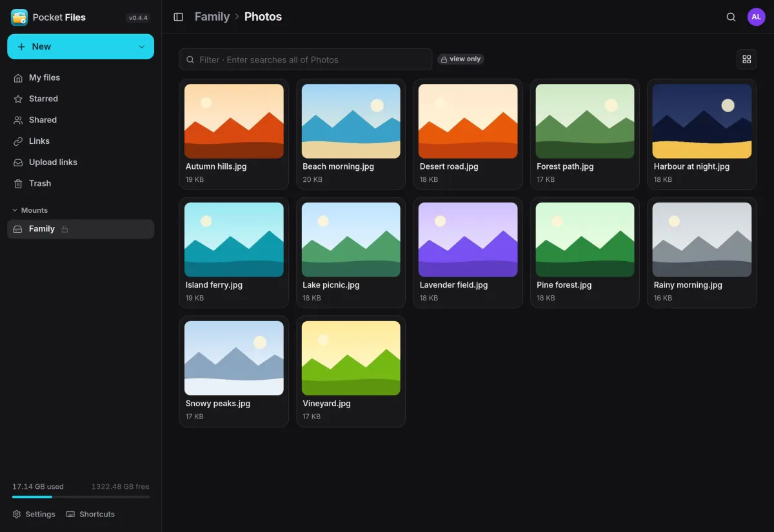Click the v0.4.4 version badge
Screen dimensions: 774x532
[138, 18]
